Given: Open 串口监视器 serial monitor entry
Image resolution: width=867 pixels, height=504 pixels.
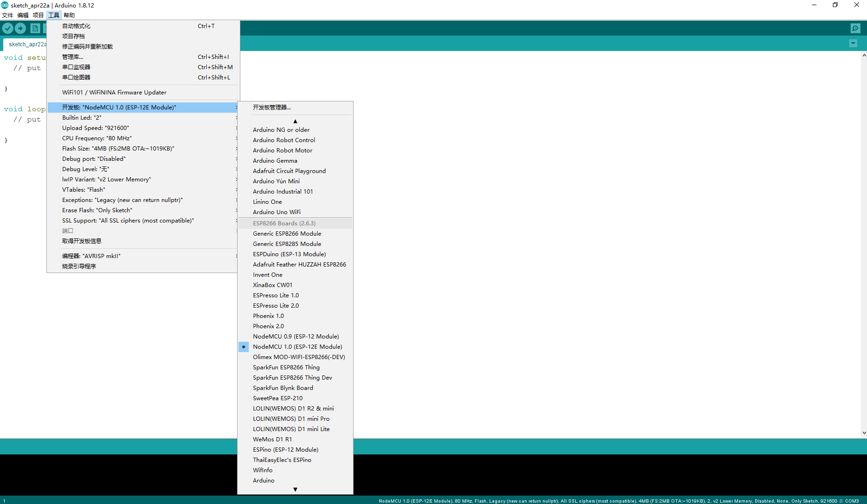Looking at the screenshot, I should click(x=144, y=67).
